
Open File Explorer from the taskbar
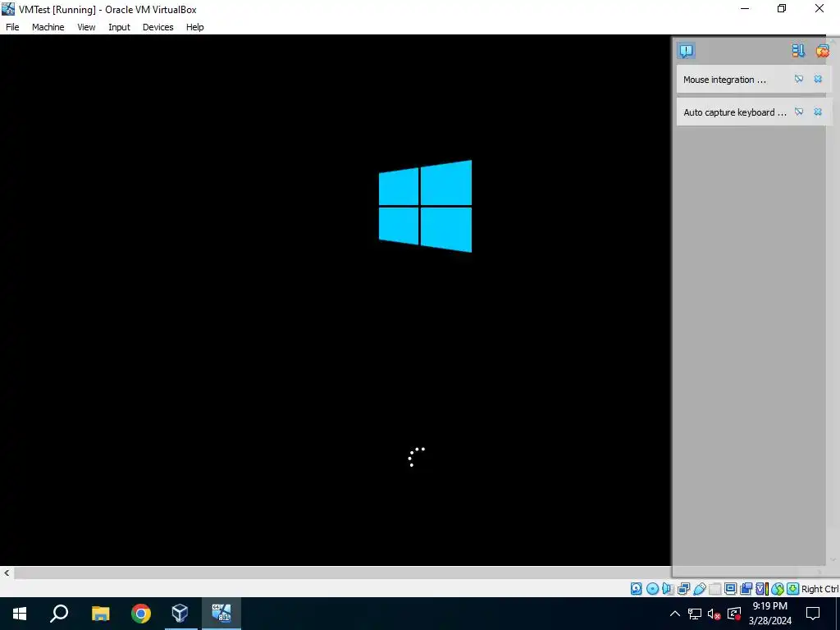(x=100, y=614)
